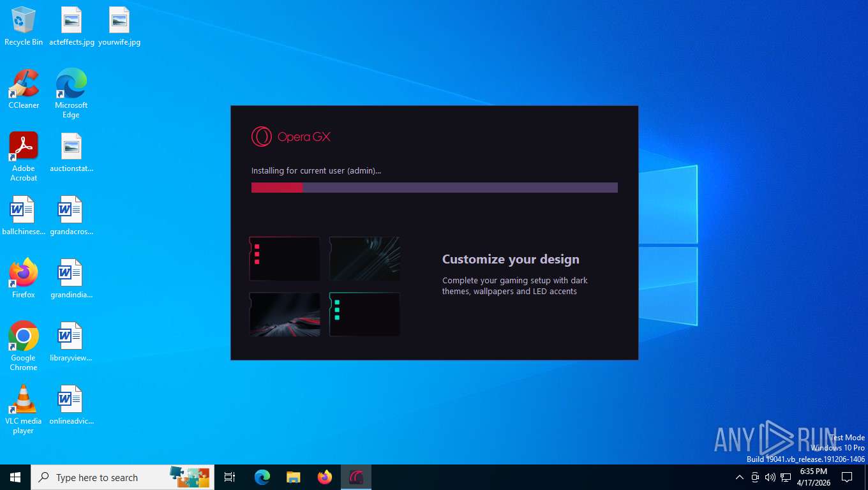Viewport: 868px width, 490px height.
Task: Open the Recycle Bin desktop icon
Action: [24, 27]
